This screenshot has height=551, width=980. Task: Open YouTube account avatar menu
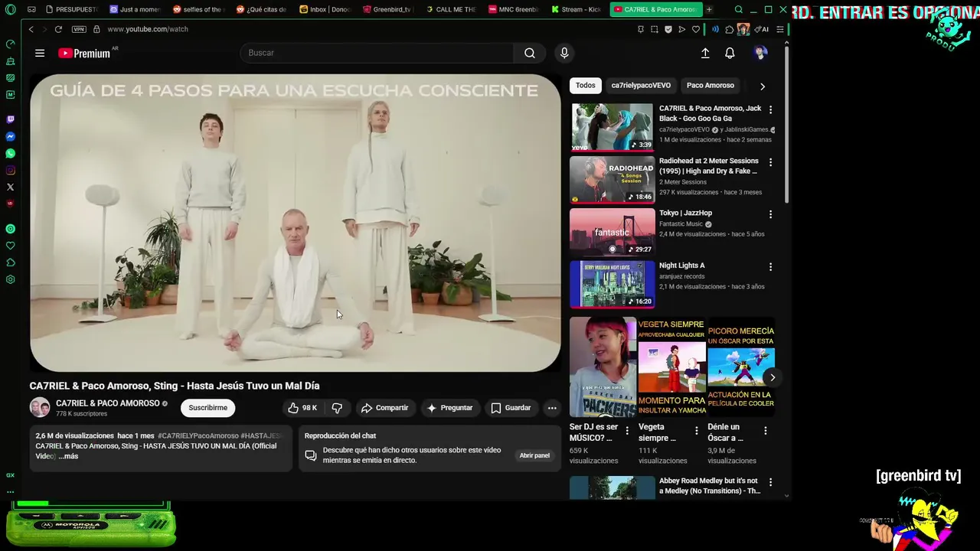(760, 53)
